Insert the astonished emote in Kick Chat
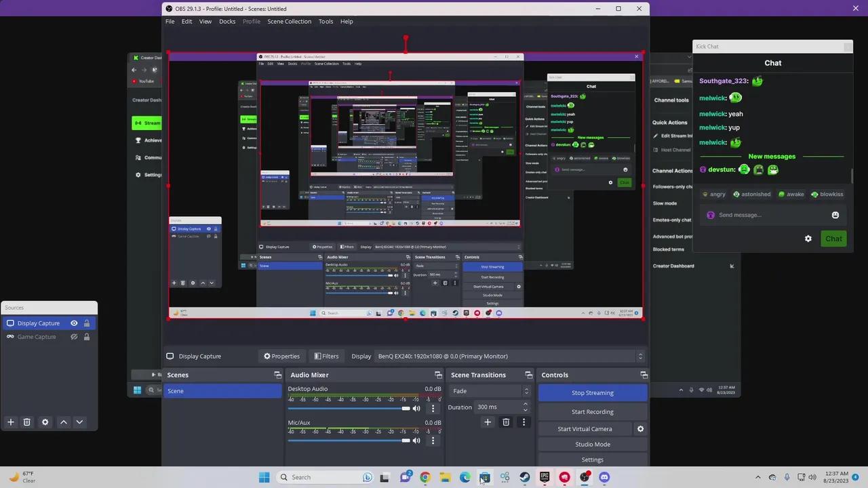868x488 pixels. (x=751, y=195)
